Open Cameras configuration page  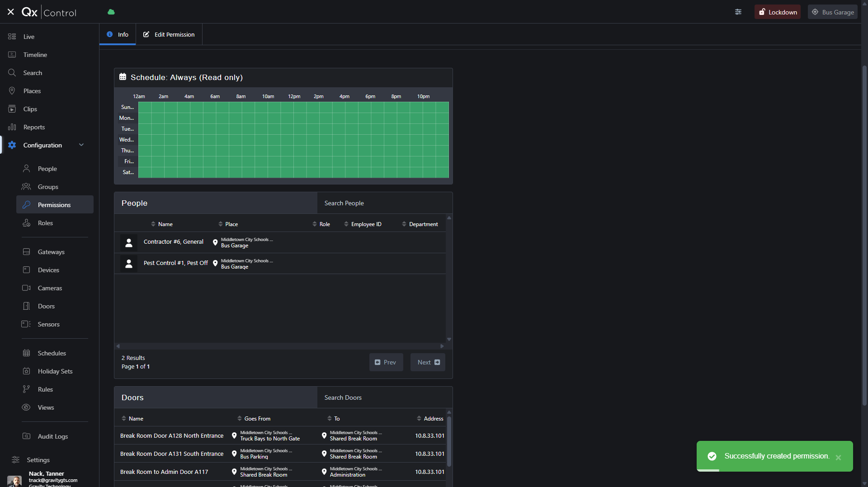click(50, 288)
